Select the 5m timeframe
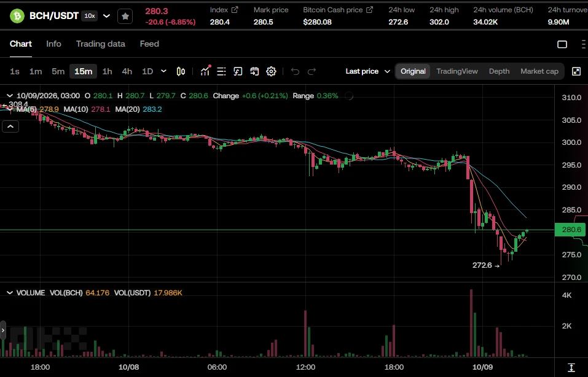This screenshot has height=377, width=588. pos(58,71)
